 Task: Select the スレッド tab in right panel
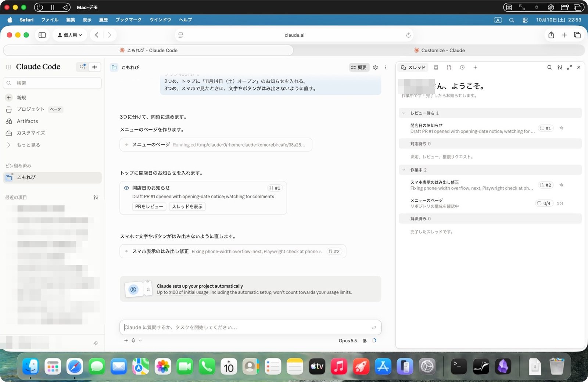[413, 68]
